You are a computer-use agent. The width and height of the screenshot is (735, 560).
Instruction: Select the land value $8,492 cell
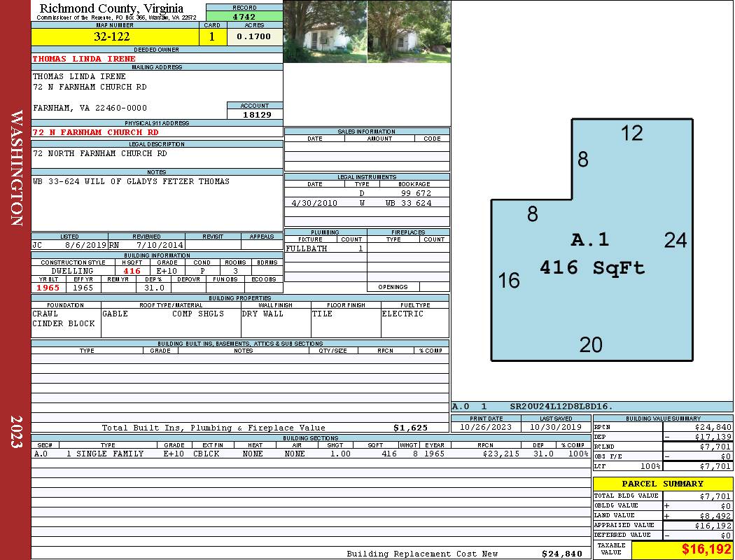point(697,515)
